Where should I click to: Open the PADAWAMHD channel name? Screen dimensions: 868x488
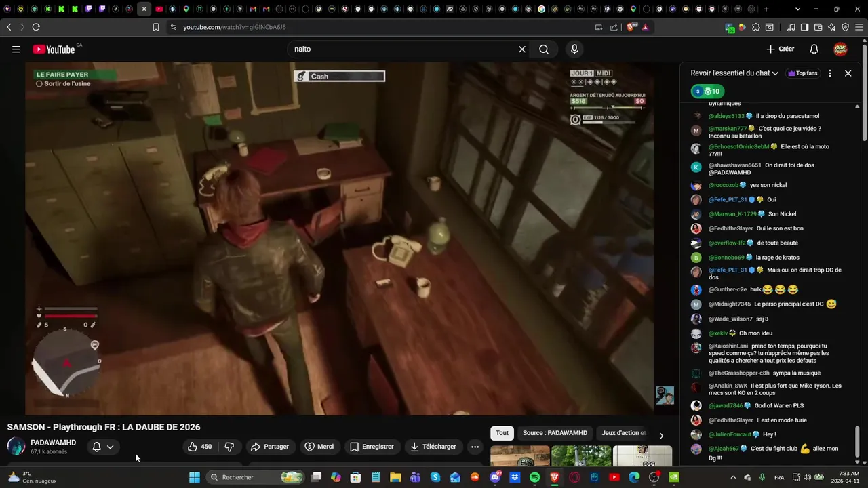click(53, 443)
